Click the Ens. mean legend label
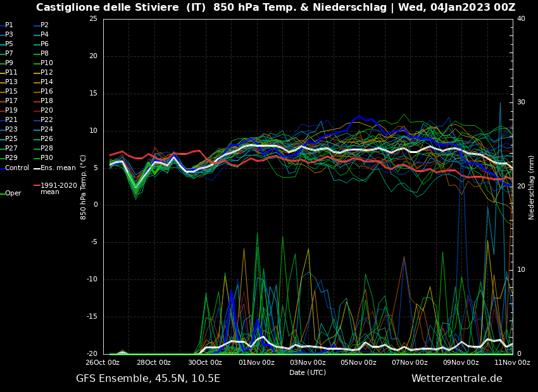 58,168
